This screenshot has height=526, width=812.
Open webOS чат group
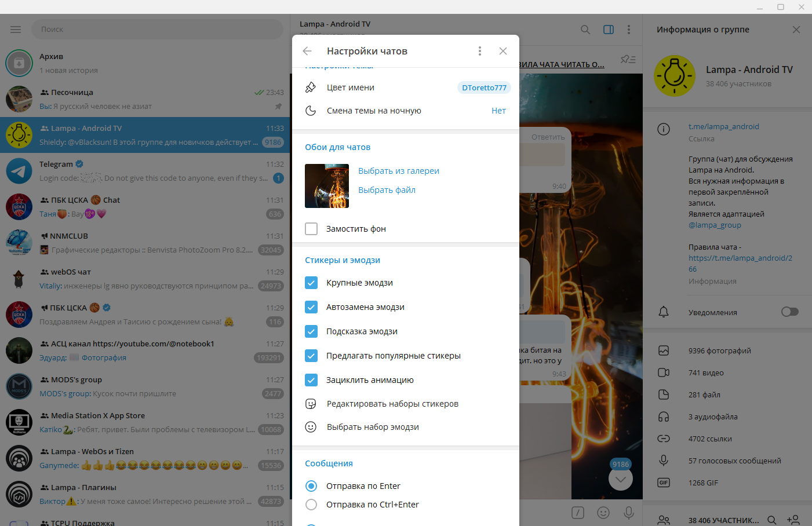click(145, 279)
